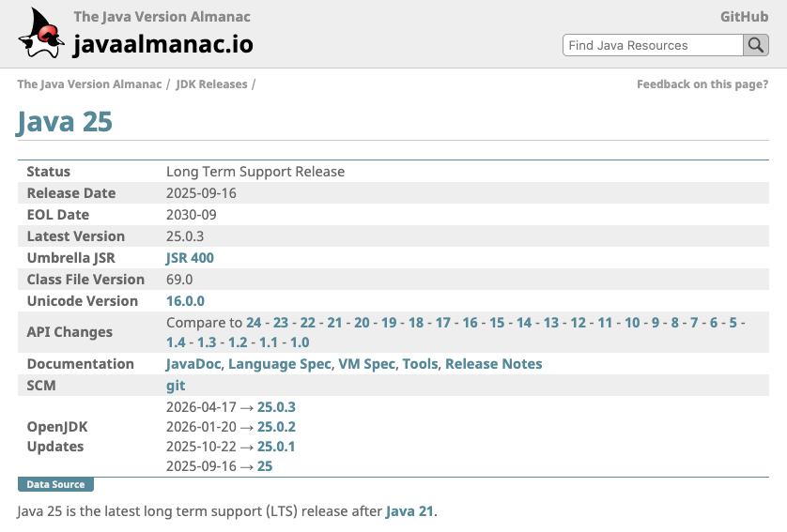Viewport: 787px width, 532px height.
Task: Compare API changes to Java 21
Action: tap(334, 323)
